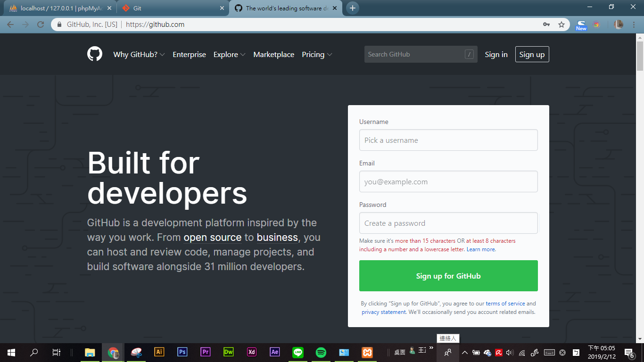Click the Email input field

[x=448, y=181]
